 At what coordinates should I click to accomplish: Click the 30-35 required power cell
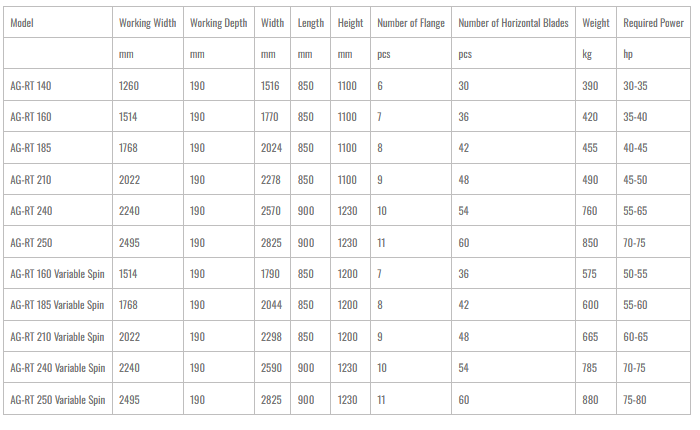635,86
